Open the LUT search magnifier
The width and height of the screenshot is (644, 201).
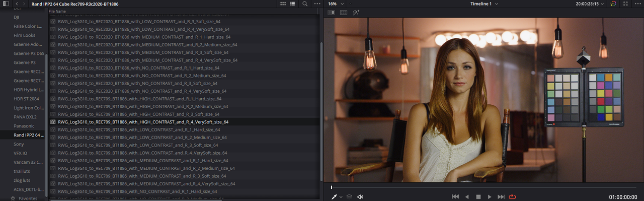305,4
